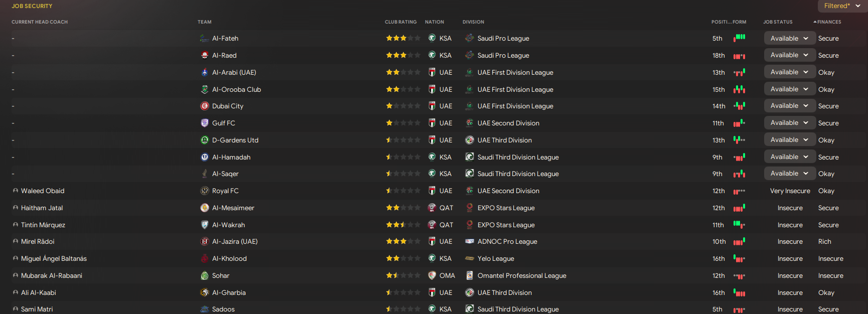The width and height of the screenshot is (868, 314).
Task: Click the Yelo League logo icon
Action: [470, 258]
